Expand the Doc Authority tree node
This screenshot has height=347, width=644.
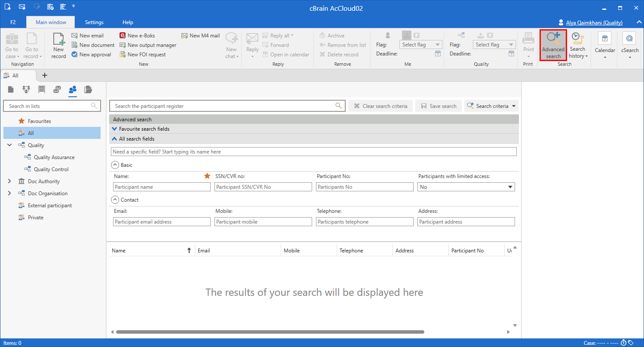tap(9, 181)
